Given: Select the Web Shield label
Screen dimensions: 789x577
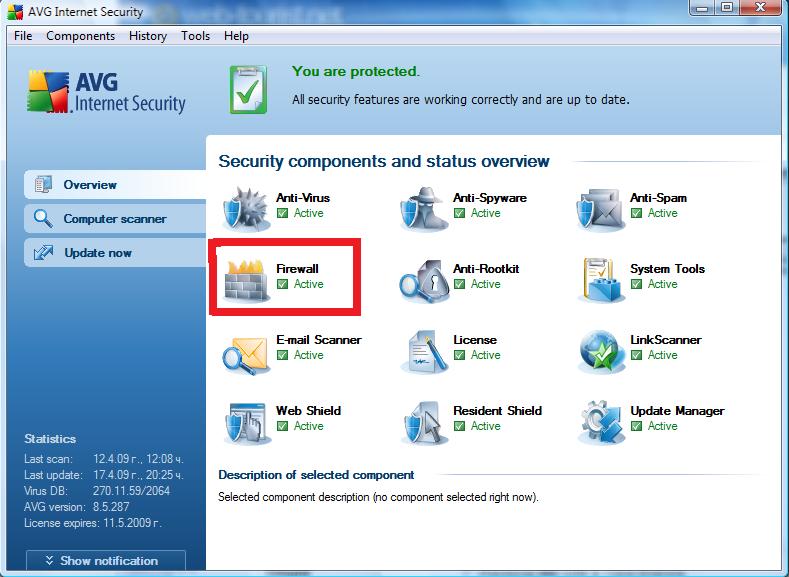Looking at the screenshot, I should (x=308, y=410).
